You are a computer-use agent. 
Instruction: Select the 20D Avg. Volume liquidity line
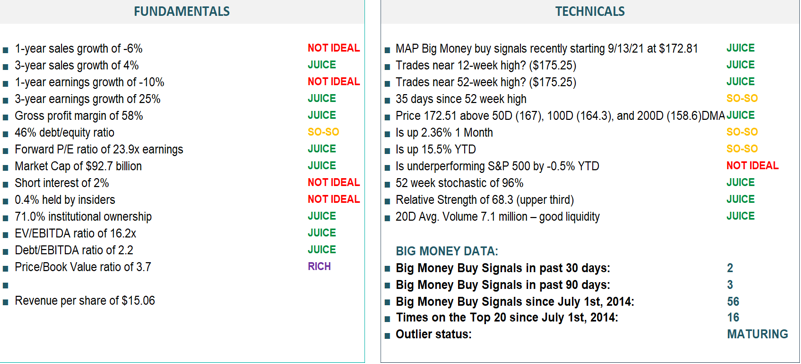[498, 217]
